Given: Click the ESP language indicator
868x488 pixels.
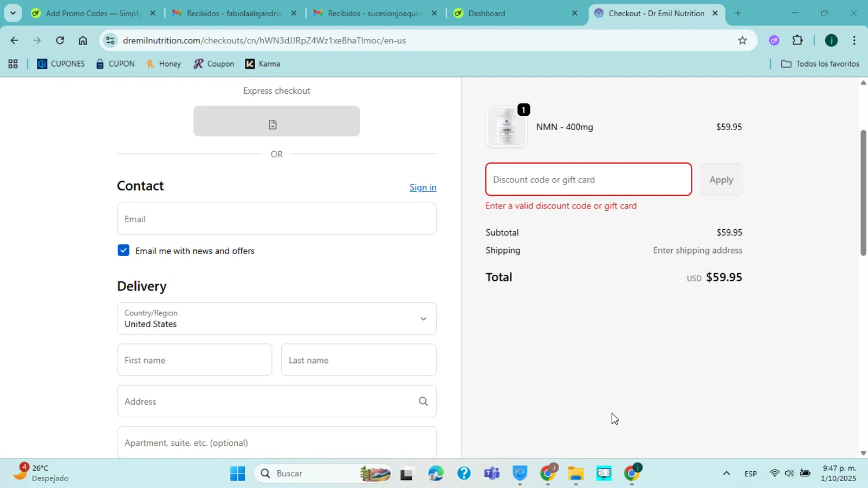Looking at the screenshot, I should point(751,474).
